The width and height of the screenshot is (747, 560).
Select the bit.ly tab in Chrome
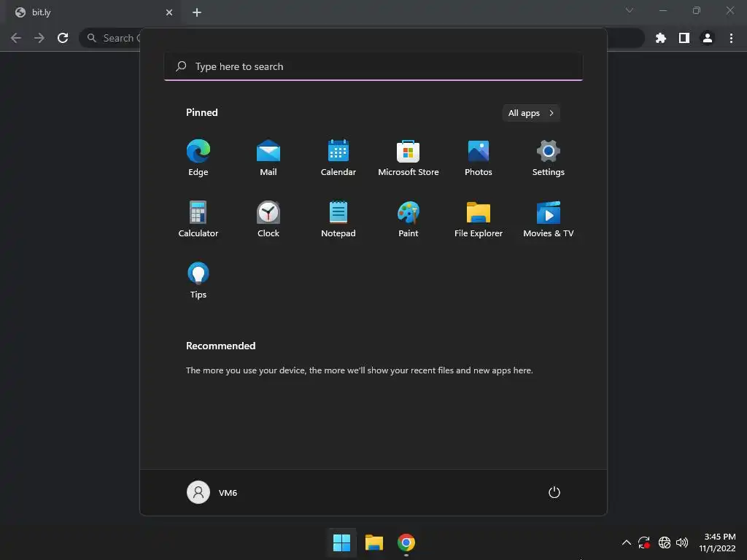pos(93,12)
